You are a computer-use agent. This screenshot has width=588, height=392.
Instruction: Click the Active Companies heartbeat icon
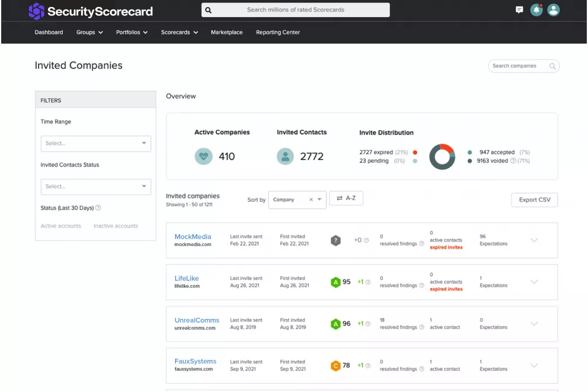203,156
